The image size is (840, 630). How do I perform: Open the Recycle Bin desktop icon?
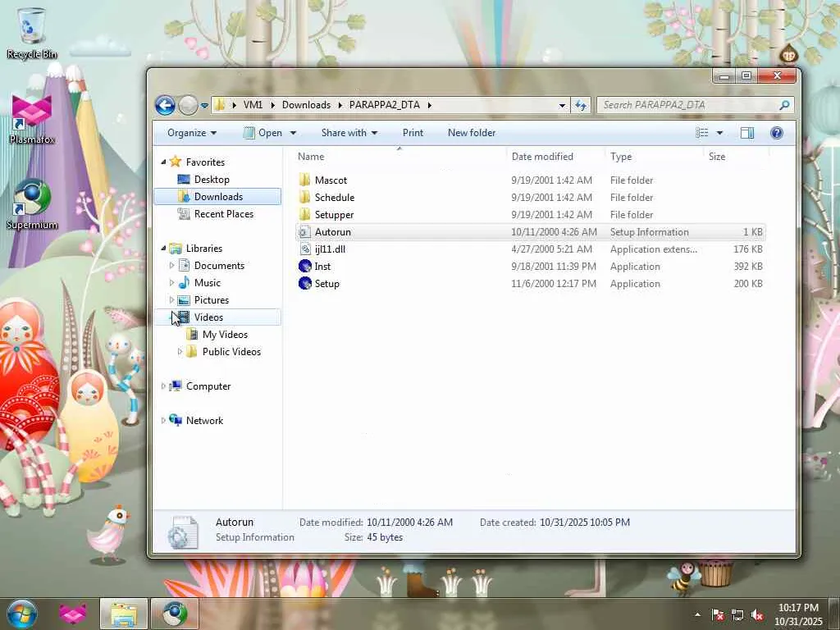(32, 32)
